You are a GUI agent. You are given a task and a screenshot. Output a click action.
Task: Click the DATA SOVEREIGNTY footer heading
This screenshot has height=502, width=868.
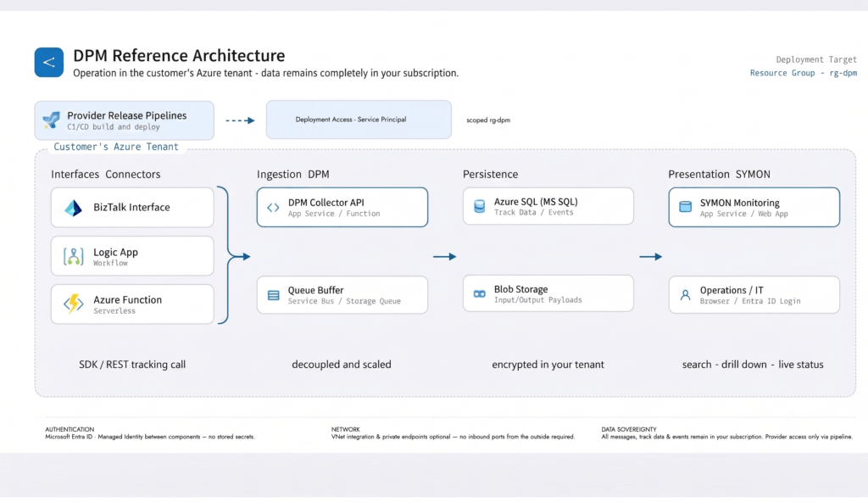click(x=629, y=429)
